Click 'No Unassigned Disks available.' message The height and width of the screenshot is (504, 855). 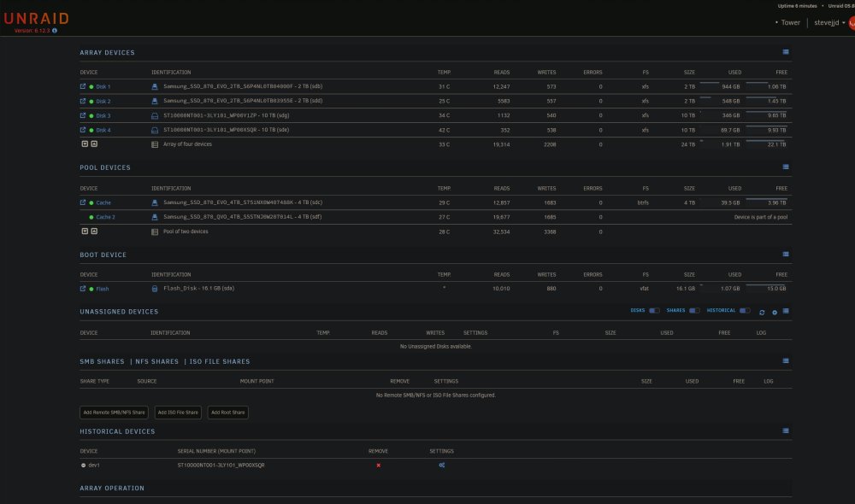(436, 347)
